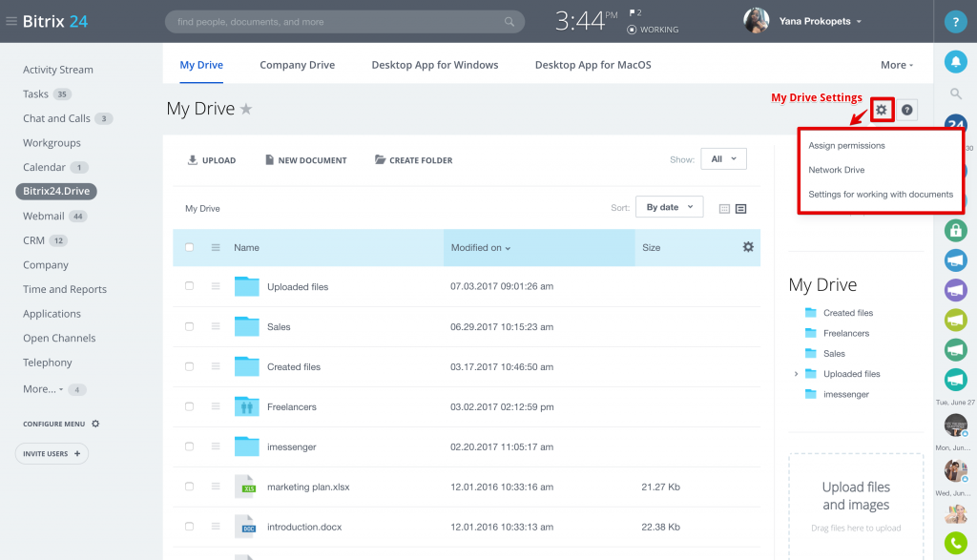Screen dimensions: 977x560
Task: Select the Uploaded files row checkbox
Action: (x=190, y=286)
